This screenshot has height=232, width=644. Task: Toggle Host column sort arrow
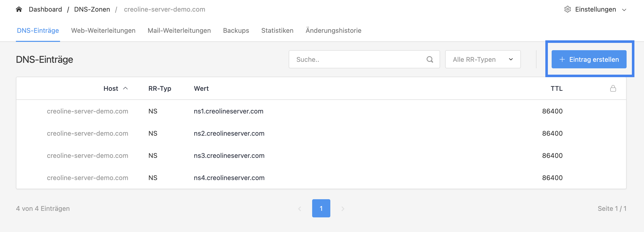[x=125, y=88]
